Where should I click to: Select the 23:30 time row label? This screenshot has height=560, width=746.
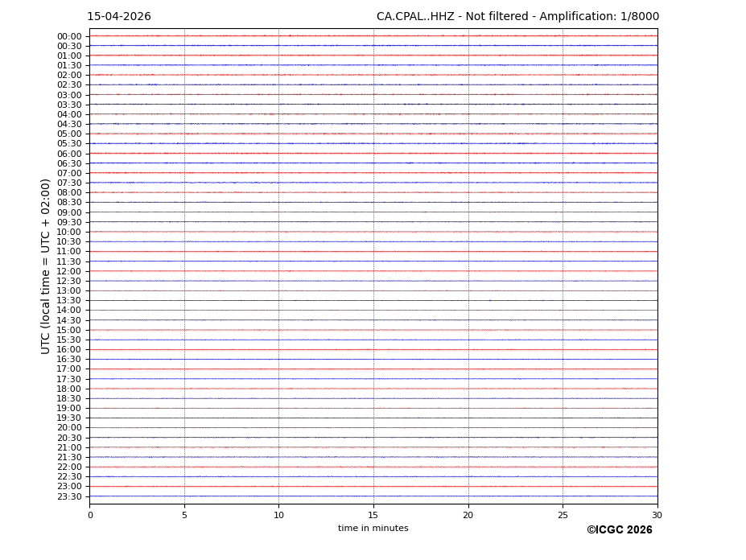pyautogui.click(x=69, y=496)
